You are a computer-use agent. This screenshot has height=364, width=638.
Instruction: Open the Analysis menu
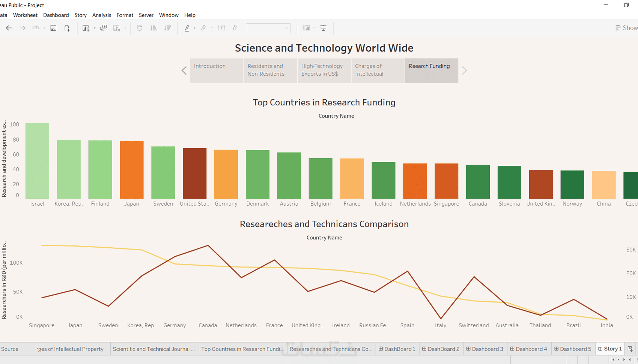pos(101,15)
